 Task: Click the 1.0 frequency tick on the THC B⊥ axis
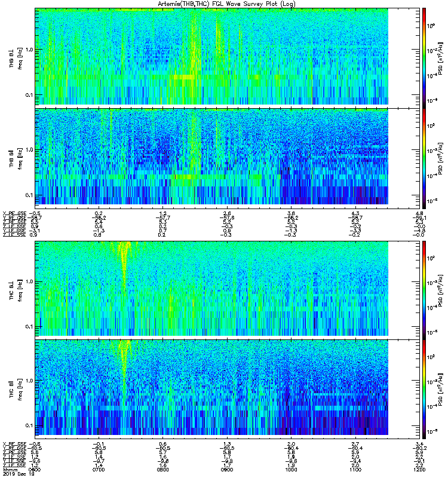29,281
